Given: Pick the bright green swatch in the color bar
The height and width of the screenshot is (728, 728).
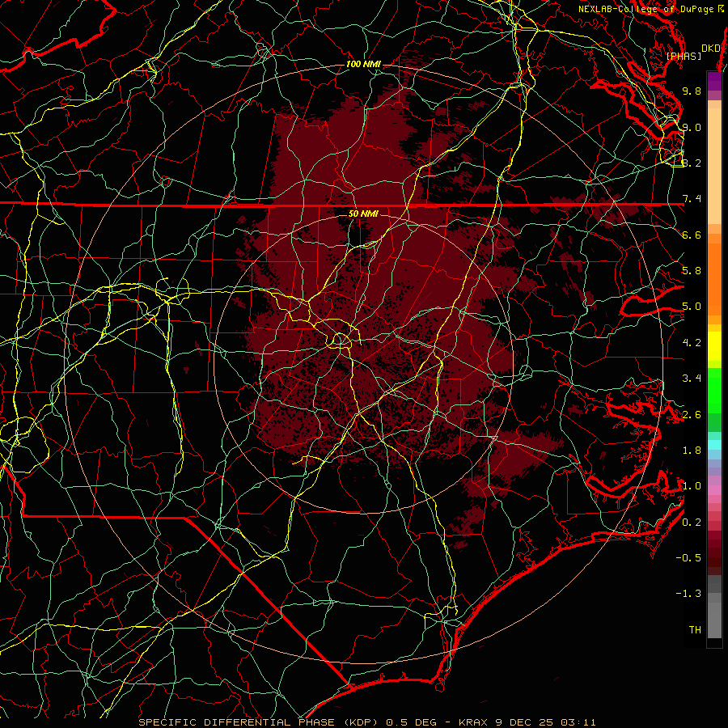Looking at the screenshot, I should click(714, 390).
